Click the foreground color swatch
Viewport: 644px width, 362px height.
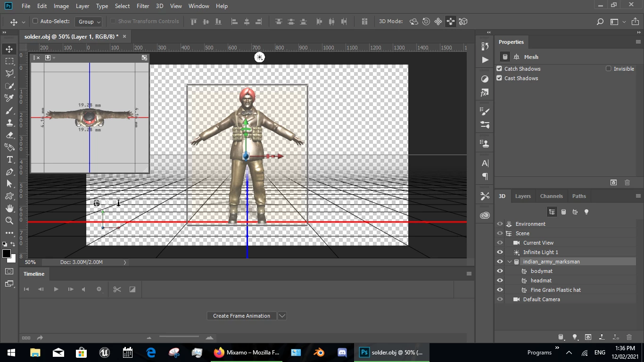tap(7, 254)
